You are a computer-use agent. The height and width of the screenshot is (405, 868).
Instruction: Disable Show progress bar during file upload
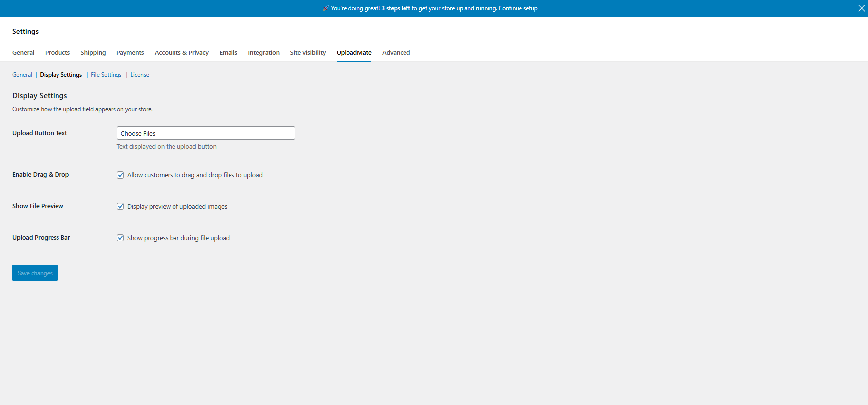120,238
